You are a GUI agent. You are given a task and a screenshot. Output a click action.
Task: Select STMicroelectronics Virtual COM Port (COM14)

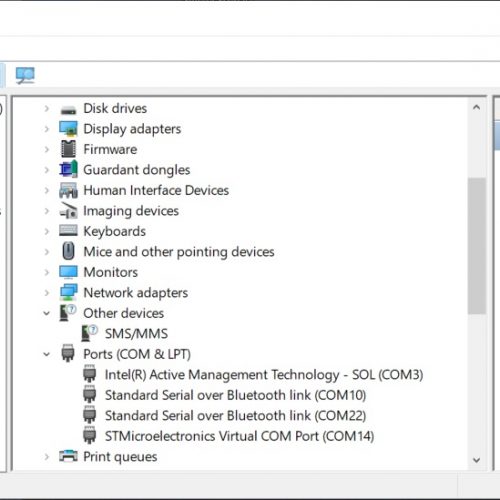[x=239, y=436]
